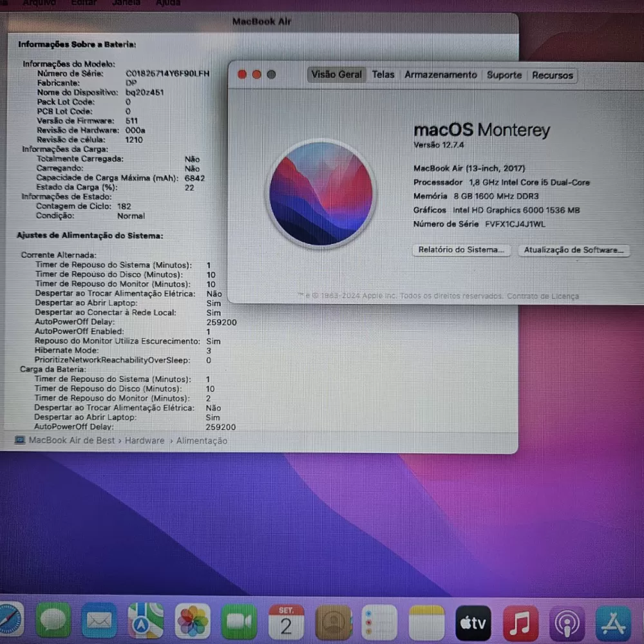
Task: Open Messages from the Dock
Action: tap(53, 621)
